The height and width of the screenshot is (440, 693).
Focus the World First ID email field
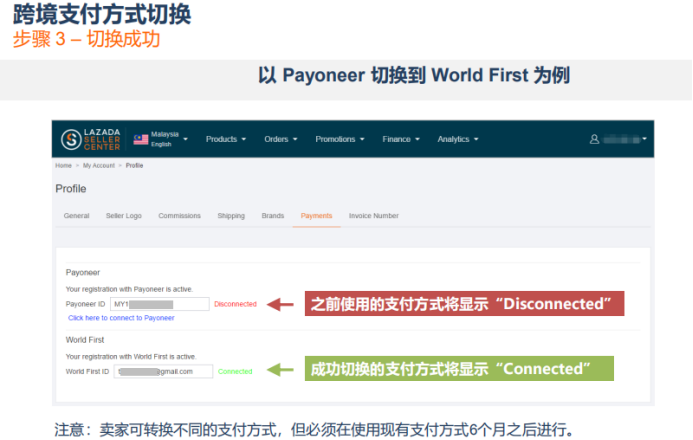click(162, 371)
